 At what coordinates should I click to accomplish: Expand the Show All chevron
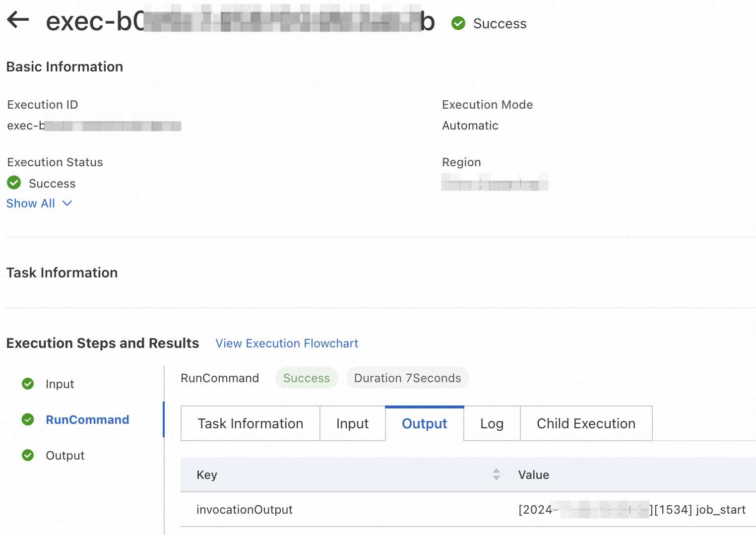[x=67, y=203]
